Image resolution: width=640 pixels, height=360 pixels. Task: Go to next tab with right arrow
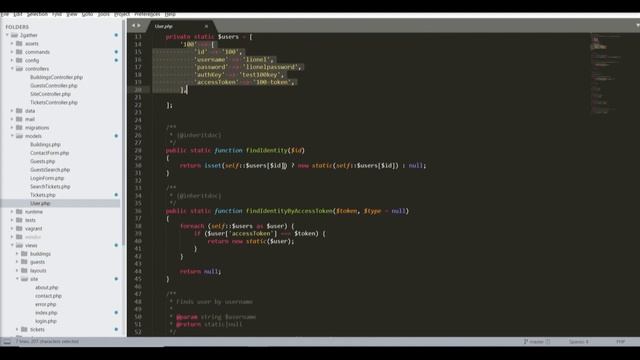click(139, 26)
